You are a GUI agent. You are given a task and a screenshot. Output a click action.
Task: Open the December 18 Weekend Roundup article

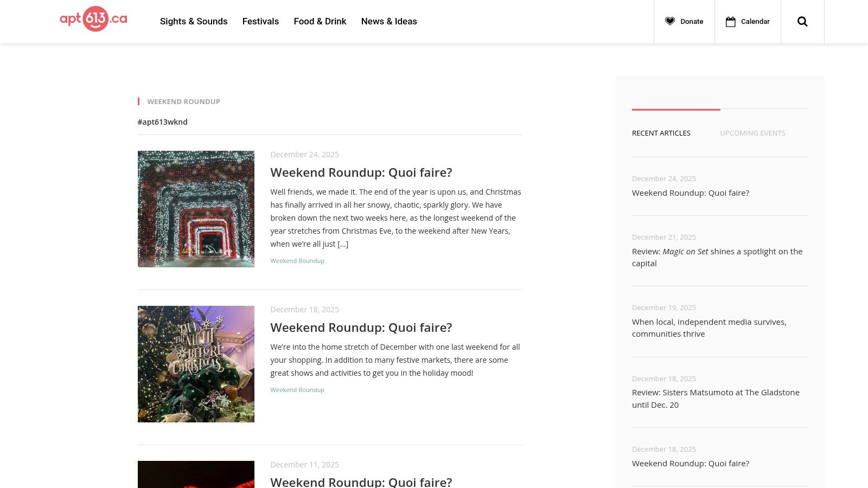361,327
